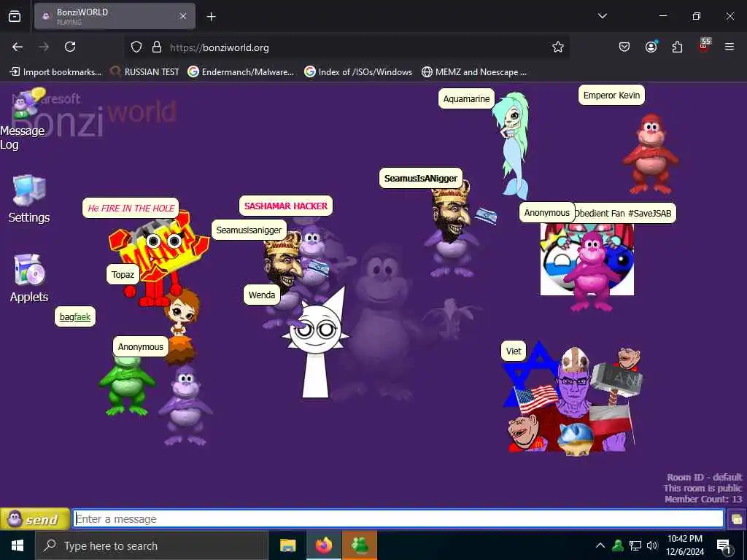
Task: Click the Anonymous tag above the green Bonzi
Action: click(x=141, y=346)
